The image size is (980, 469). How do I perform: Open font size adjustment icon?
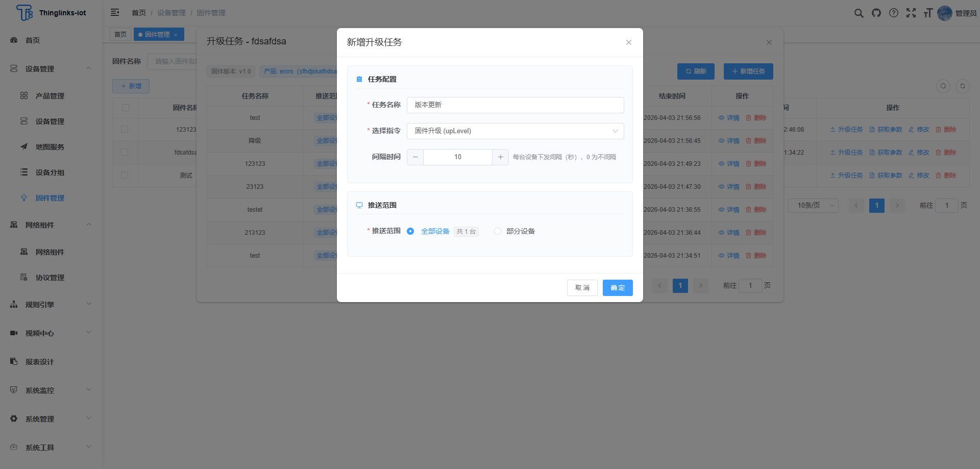(x=927, y=13)
